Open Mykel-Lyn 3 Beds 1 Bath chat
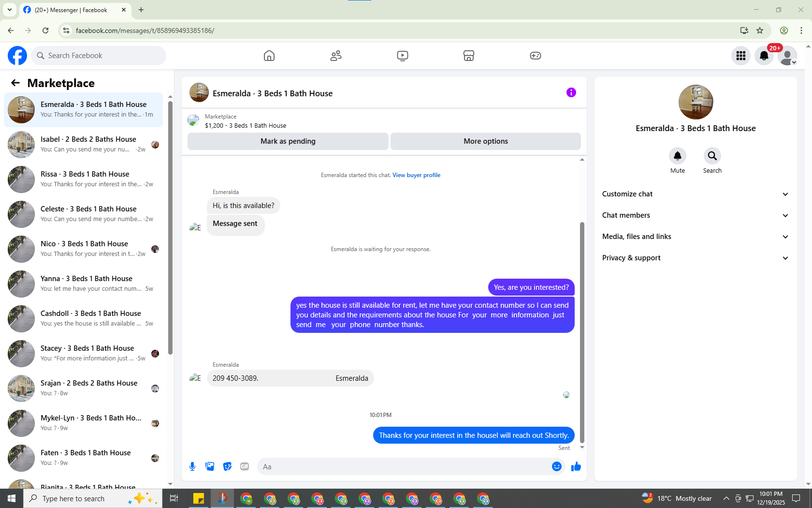 (x=83, y=423)
